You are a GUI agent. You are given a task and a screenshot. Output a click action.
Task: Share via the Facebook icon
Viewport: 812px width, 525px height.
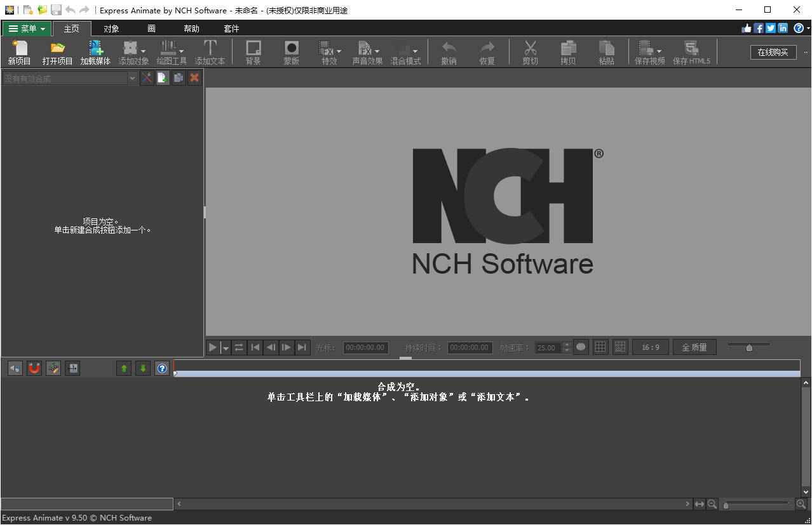(x=759, y=28)
